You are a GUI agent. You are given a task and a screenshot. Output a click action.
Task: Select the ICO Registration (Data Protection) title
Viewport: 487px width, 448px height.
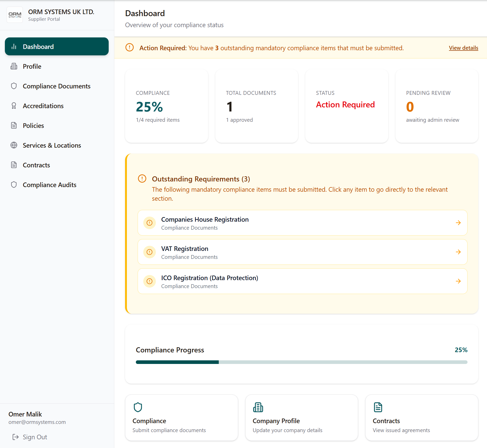(210, 278)
